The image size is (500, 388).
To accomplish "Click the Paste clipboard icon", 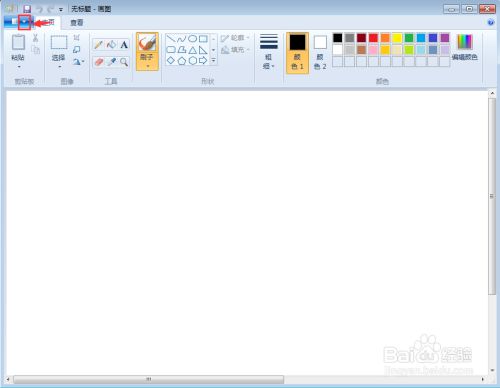I will 18,43.
